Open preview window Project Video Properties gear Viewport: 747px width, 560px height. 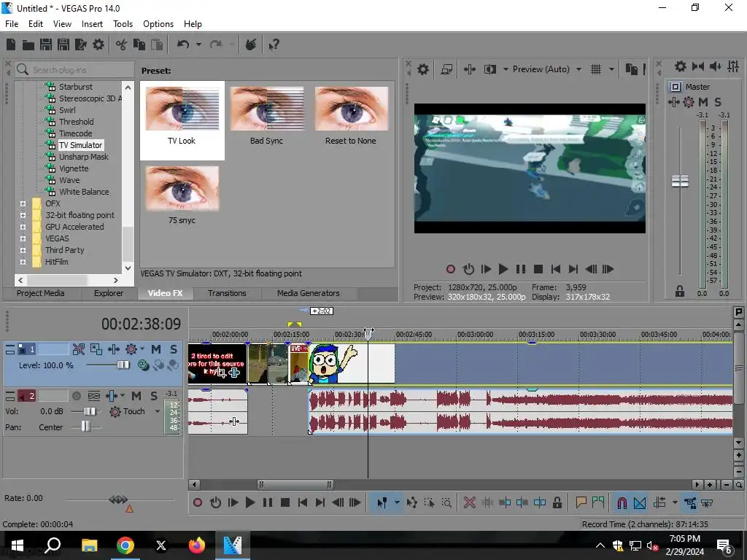click(423, 69)
